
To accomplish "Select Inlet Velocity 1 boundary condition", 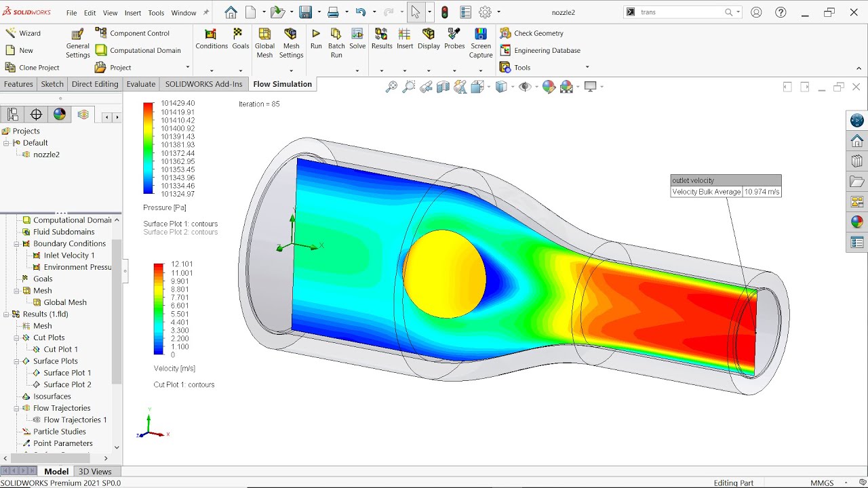I will click(69, 256).
